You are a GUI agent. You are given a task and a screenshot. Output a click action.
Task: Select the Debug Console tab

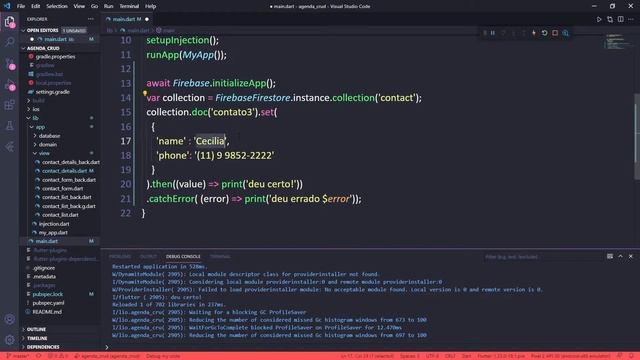183,256
